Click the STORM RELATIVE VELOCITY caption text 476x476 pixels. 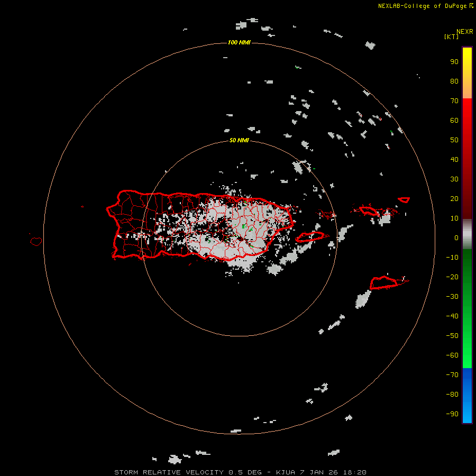pos(169,472)
